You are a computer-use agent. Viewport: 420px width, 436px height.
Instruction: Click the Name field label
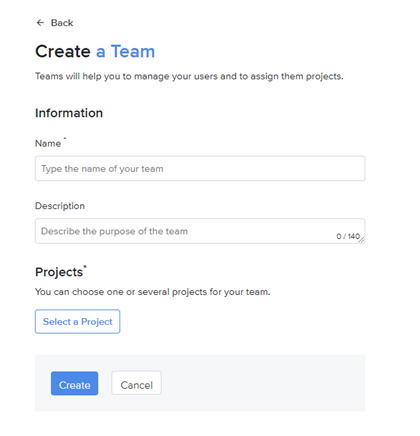pyautogui.click(x=48, y=143)
